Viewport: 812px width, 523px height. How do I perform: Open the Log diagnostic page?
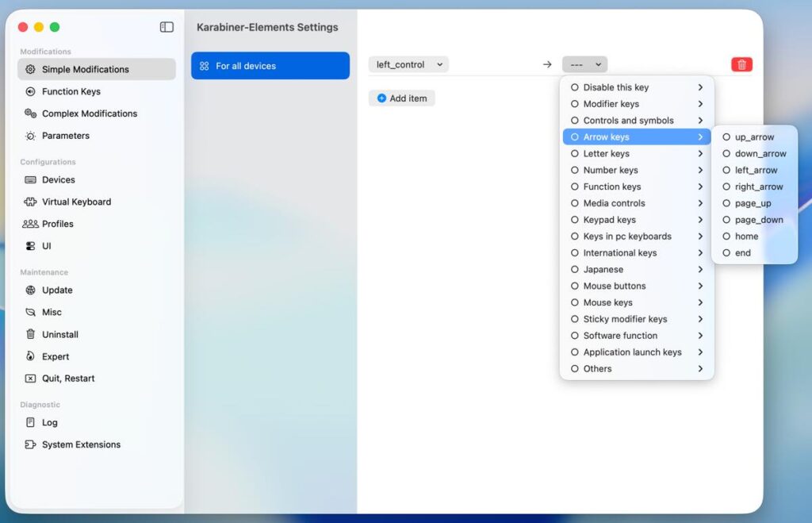(x=49, y=422)
